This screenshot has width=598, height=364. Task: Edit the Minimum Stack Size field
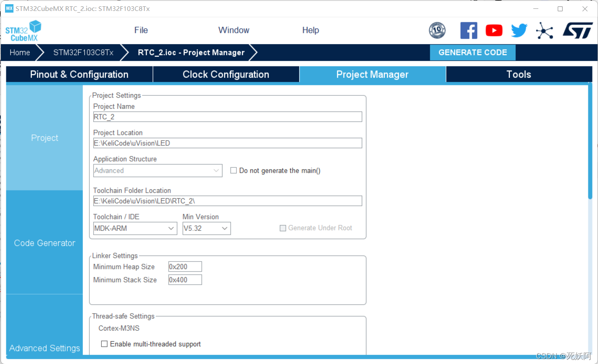[x=185, y=280]
